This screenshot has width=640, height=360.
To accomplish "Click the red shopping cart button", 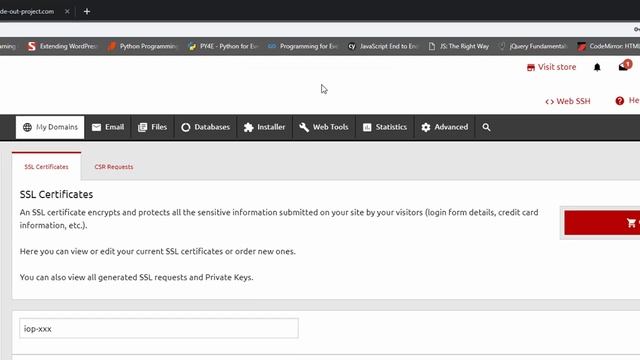I will [x=602, y=223].
